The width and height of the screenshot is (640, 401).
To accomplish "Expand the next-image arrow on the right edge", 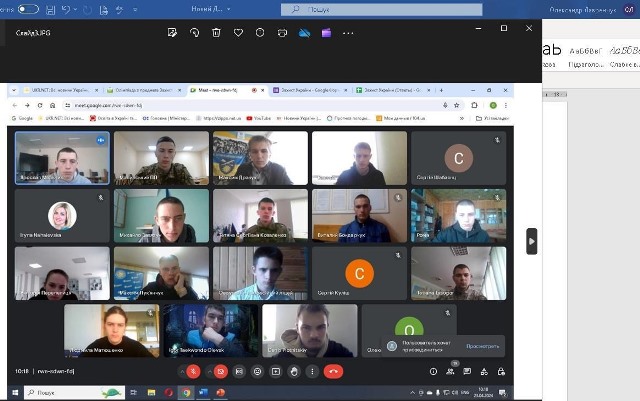I will (x=532, y=241).
